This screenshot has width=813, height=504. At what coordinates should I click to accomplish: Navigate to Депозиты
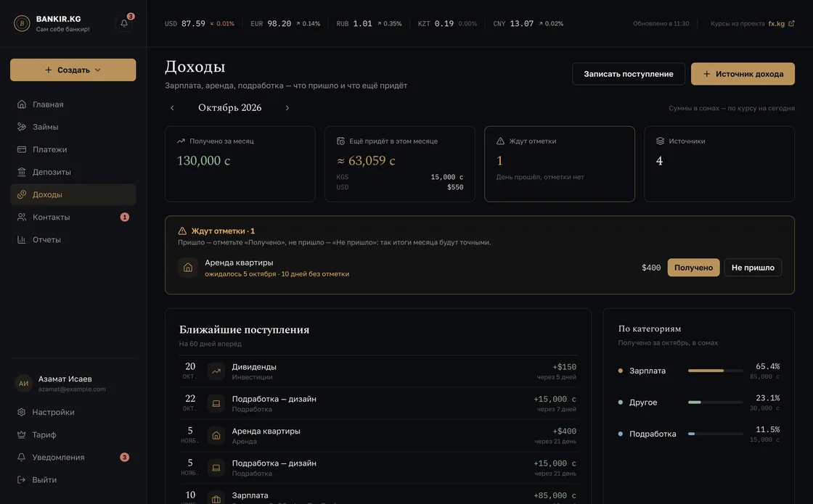(x=73, y=172)
